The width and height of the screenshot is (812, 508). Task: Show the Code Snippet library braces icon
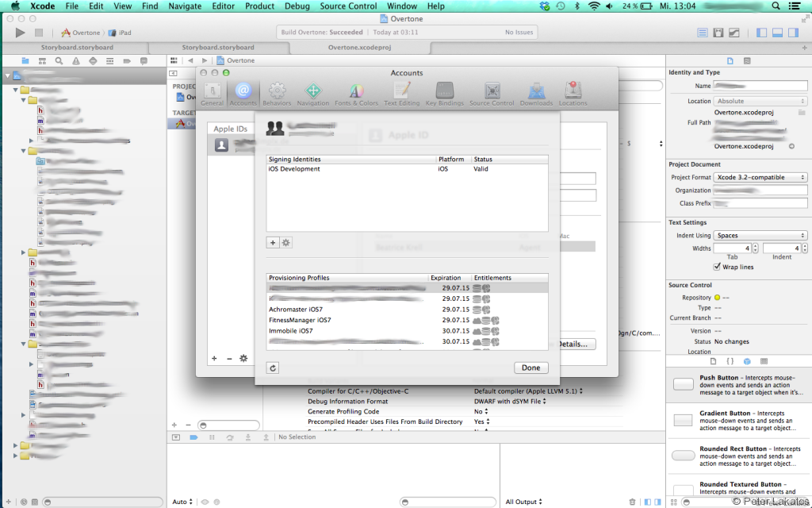click(x=730, y=361)
